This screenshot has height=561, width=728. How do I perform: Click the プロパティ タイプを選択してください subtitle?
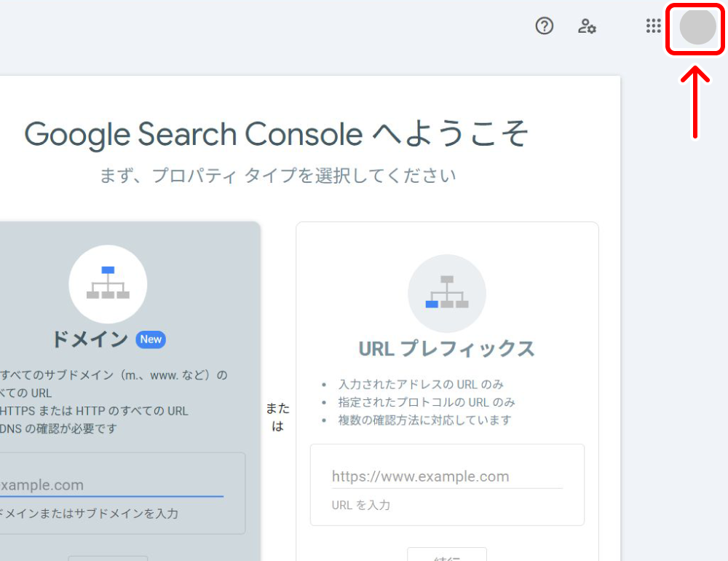(x=278, y=176)
